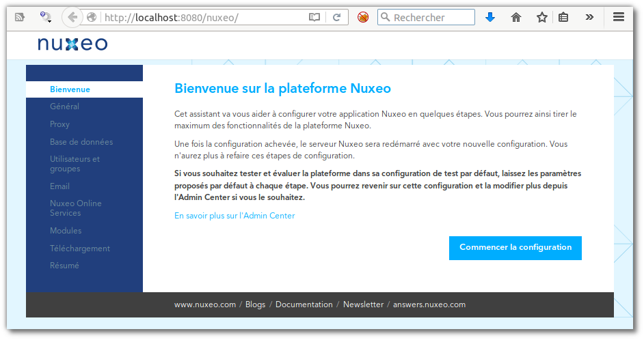Click the heading Bienvenue sur la plateforme Nuxeo

tap(282, 89)
